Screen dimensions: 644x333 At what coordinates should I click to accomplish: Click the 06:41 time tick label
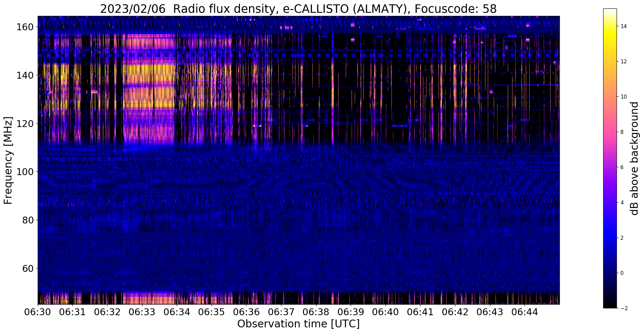click(x=421, y=312)
